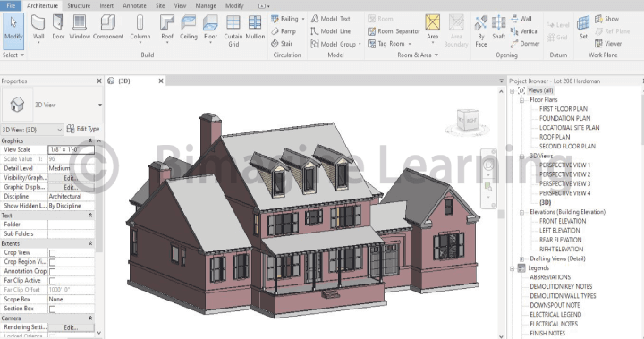This screenshot has height=339, width=644.
Task: Collapse the Floor Plans tree node
Action: [x=521, y=100]
